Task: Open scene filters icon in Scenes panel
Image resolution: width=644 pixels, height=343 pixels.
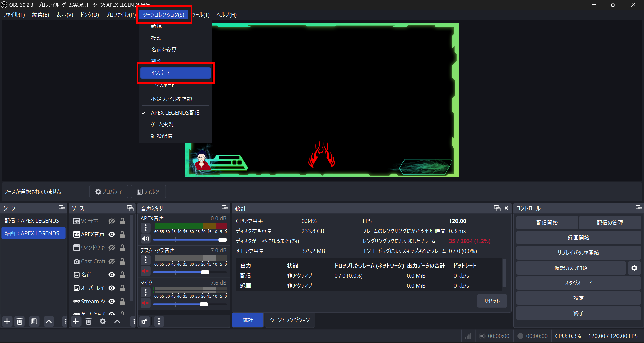Action: click(34, 321)
